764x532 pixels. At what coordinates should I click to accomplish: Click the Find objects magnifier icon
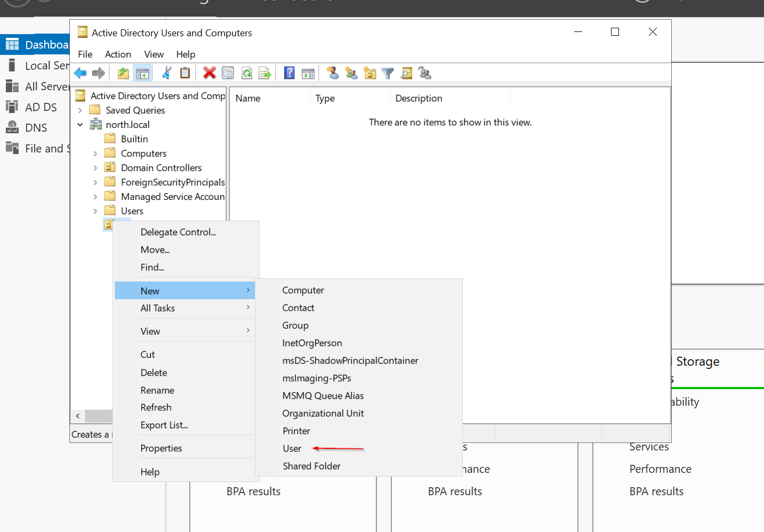coord(407,73)
